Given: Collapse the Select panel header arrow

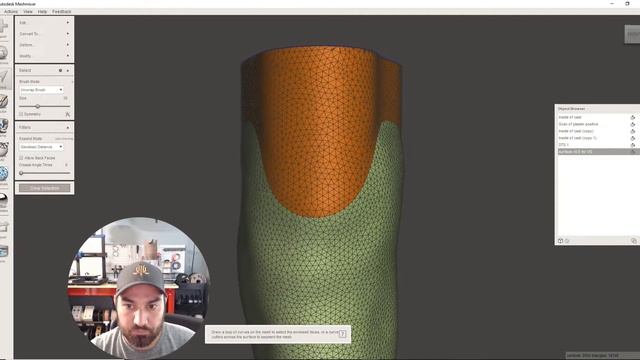Looking at the screenshot, I should (x=68, y=71).
